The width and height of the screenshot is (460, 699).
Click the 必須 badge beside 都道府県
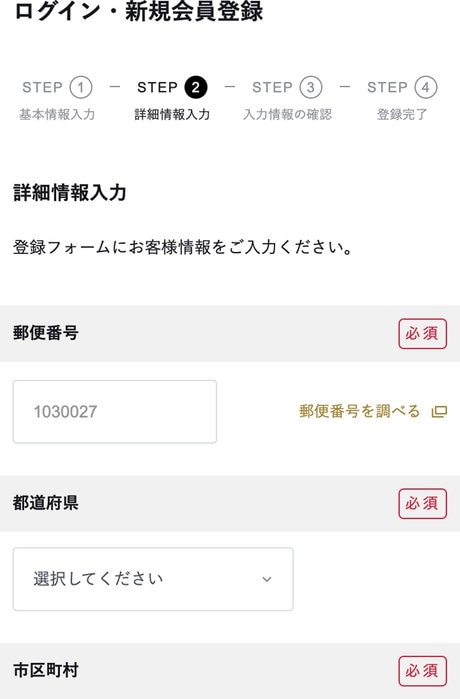[x=422, y=503]
